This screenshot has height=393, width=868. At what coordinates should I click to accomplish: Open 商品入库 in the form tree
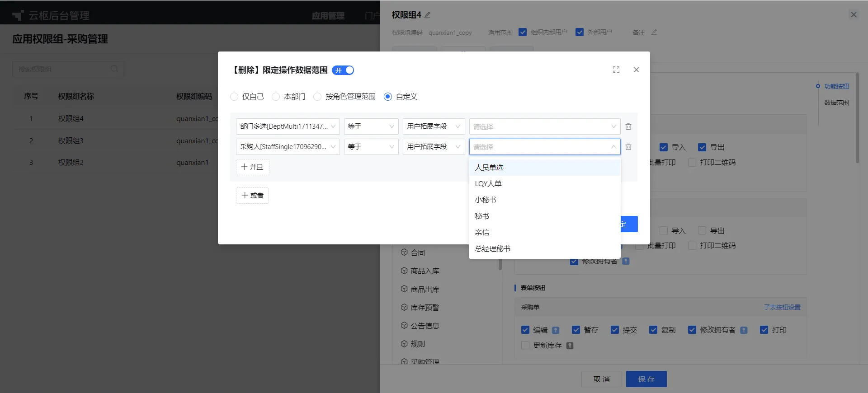pos(425,271)
